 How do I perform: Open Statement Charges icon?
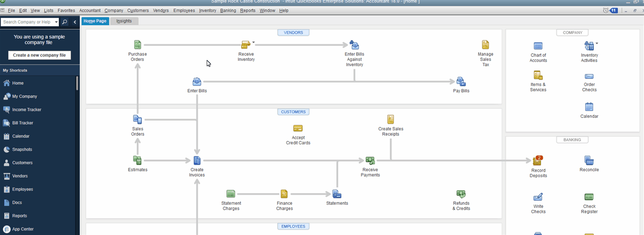pos(231,194)
